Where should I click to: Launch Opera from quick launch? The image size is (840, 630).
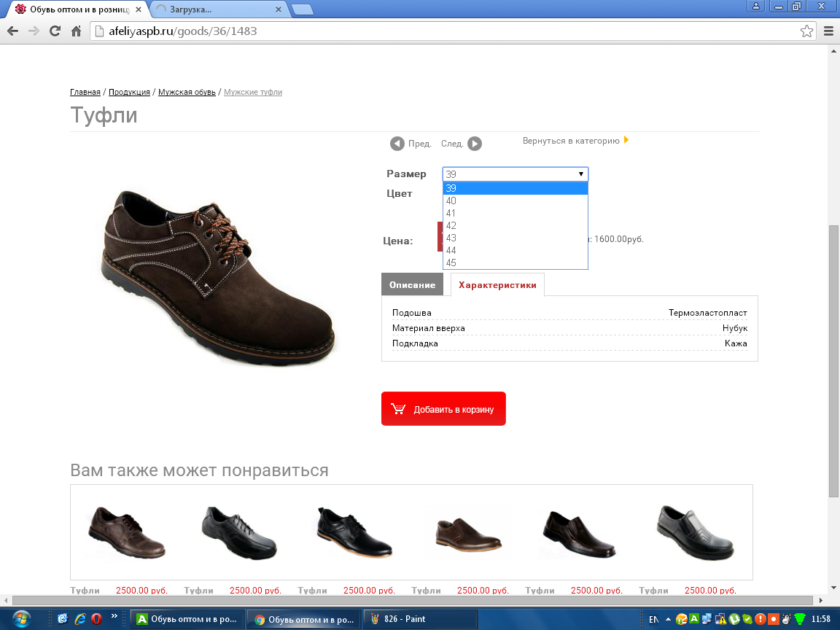[x=96, y=619]
